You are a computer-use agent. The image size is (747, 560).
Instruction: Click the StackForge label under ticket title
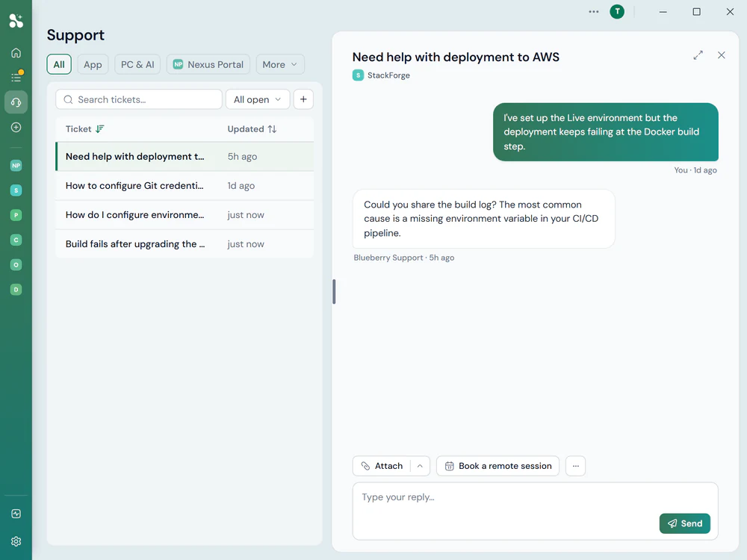[x=388, y=75]
